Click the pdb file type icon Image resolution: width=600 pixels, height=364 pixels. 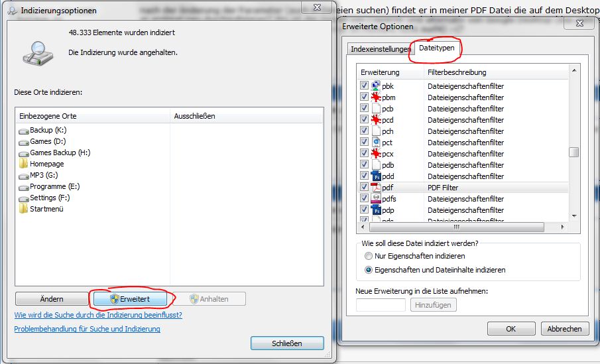[376, 164]
